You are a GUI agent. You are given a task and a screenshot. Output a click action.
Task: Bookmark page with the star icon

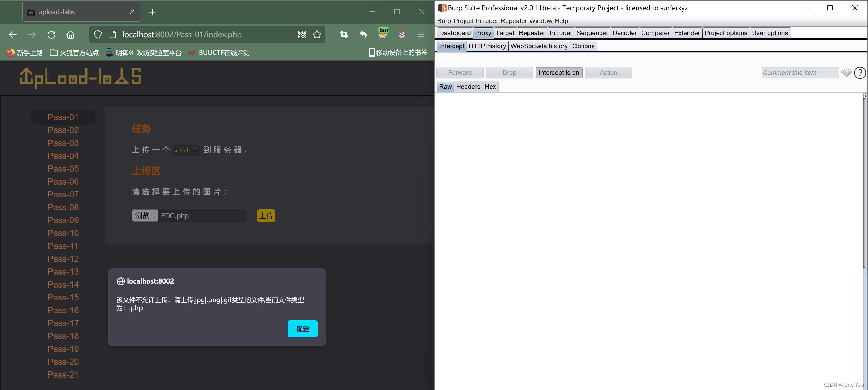[317, 34]
